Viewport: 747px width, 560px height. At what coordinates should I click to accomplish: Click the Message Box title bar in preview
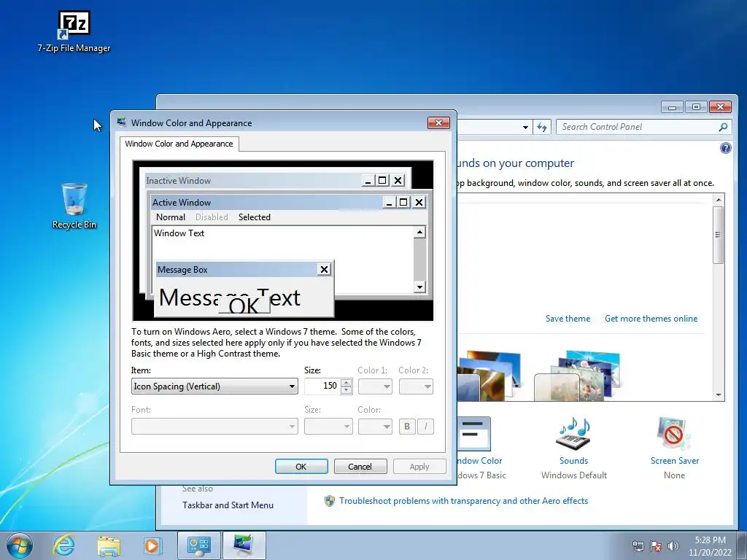tap(237, 270)
